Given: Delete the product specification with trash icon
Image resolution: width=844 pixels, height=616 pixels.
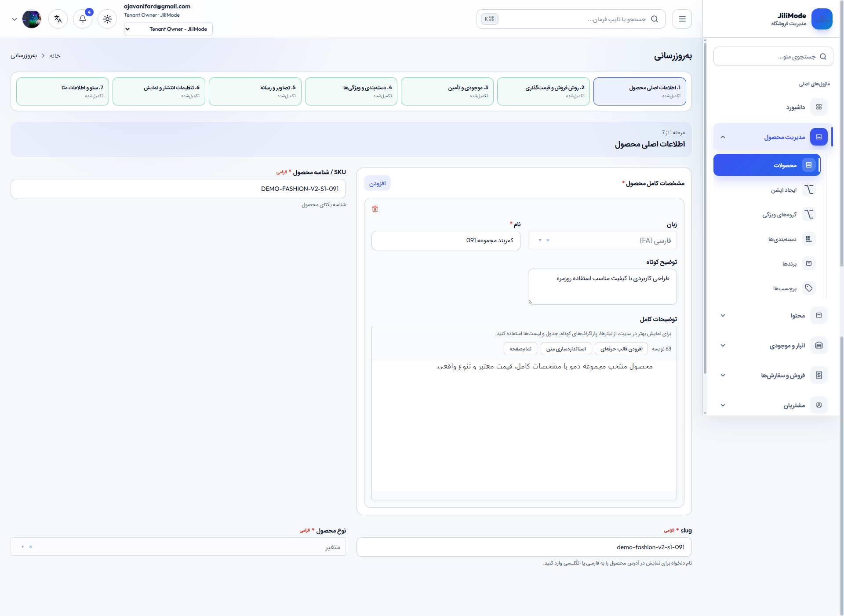Looking at the screenshot, I should tap(375, 209).
